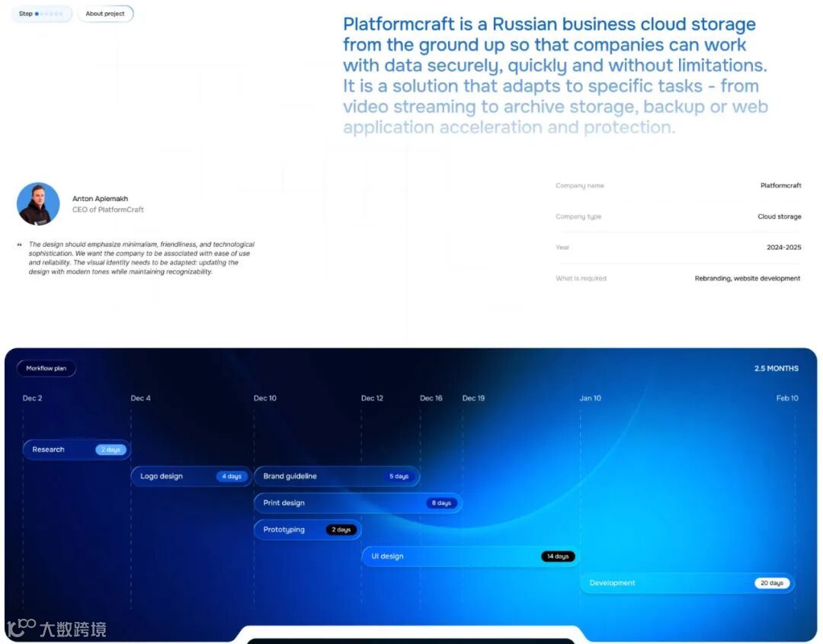Click the Workflow plan badge

[x=46, y=368]
